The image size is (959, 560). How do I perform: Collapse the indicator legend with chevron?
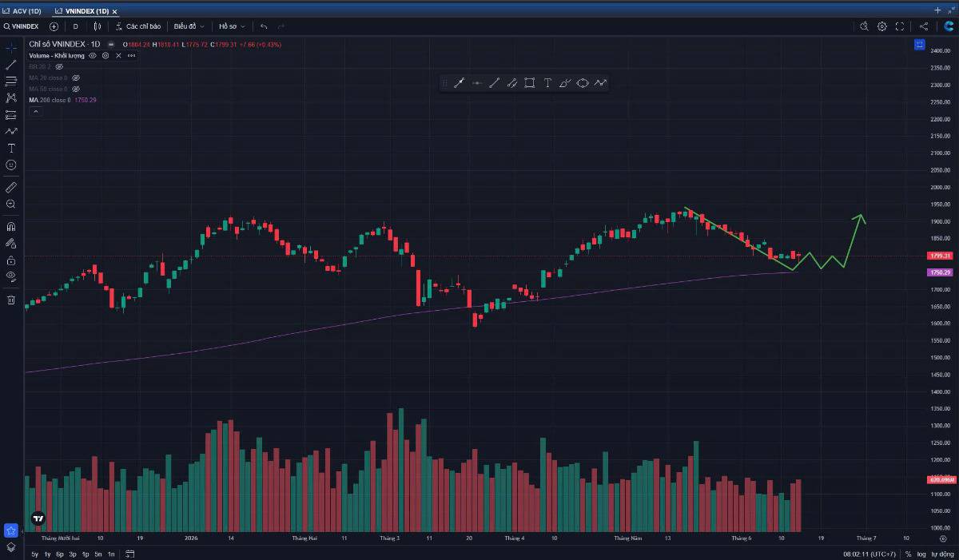point(35,111)
